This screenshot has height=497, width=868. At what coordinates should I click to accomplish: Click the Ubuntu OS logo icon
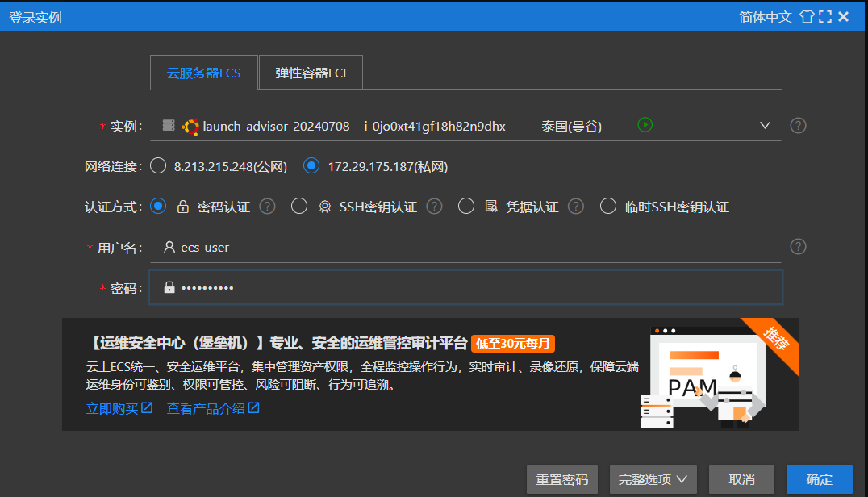click(x=191, y=127)
